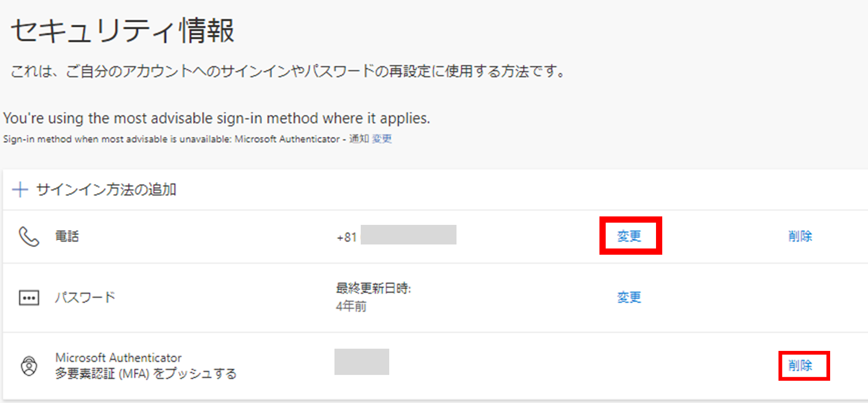Change the default sign-in method via the top 変更 link
Image resolution: width=868 pixels, height=403 pixels.
click(382, 139)
